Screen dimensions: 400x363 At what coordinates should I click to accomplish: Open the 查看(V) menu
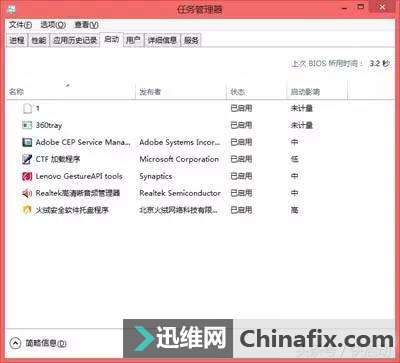point(86,25)
